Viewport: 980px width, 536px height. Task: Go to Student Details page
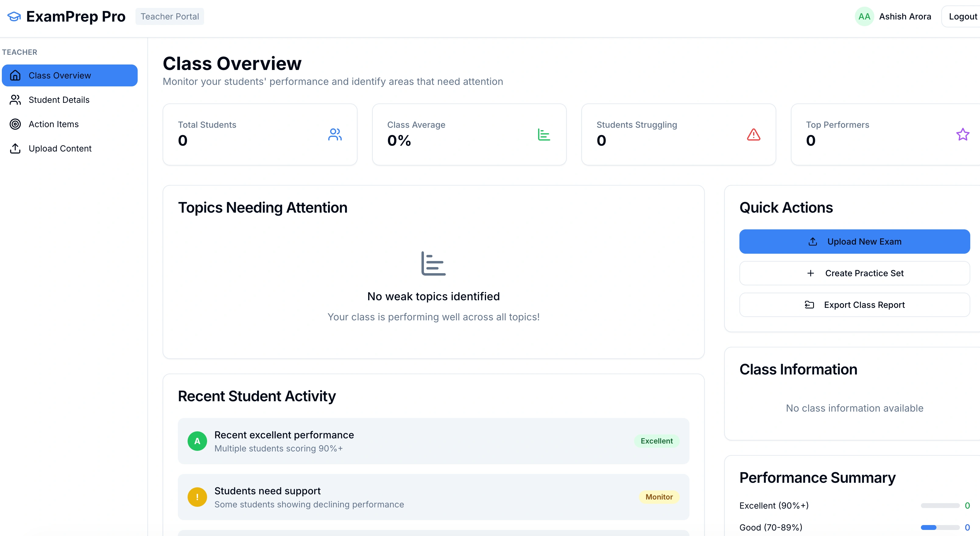point(59,99)
